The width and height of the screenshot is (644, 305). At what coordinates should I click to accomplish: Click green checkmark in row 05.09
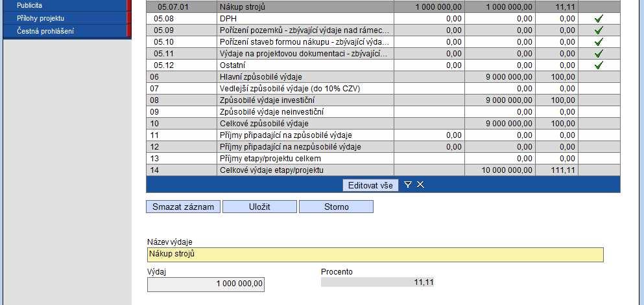tap(599, 30)
